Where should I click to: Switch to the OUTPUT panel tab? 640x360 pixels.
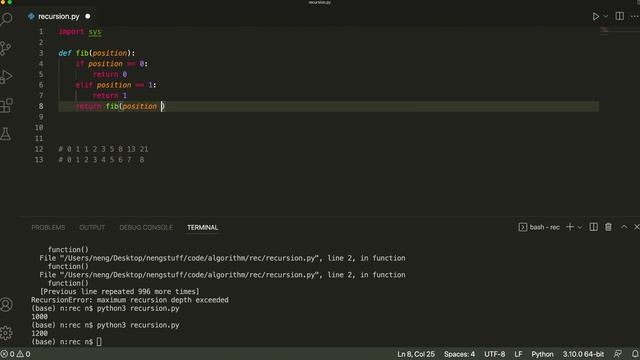(92, 227)
